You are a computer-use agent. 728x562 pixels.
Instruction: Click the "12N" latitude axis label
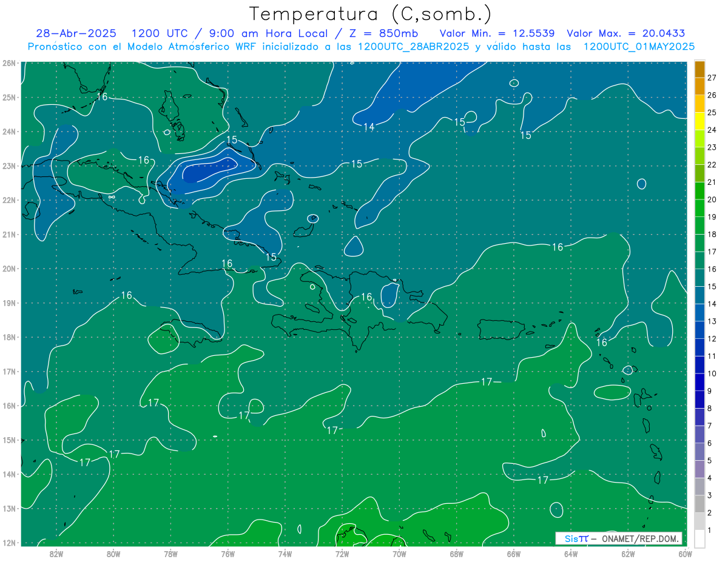(x=8, y=543)
